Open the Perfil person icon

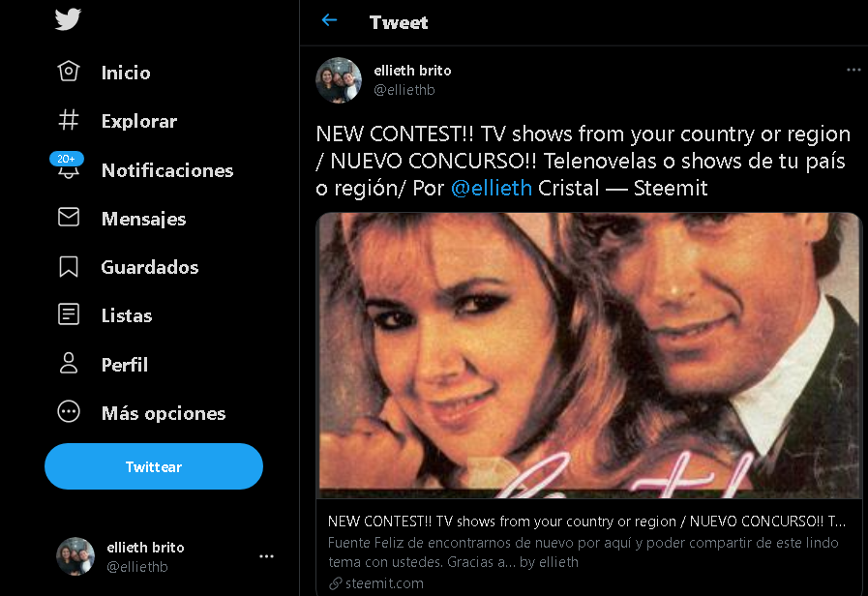pyautogui.click(x=69, y=363)
